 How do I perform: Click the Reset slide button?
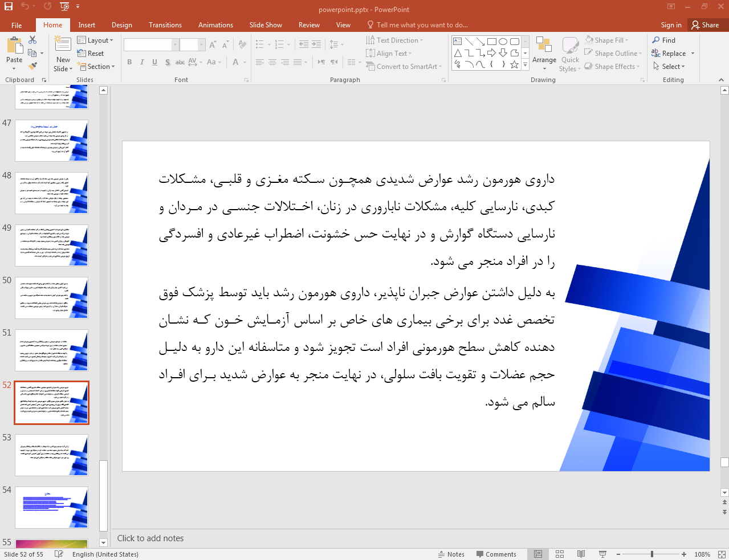(91, 54)
